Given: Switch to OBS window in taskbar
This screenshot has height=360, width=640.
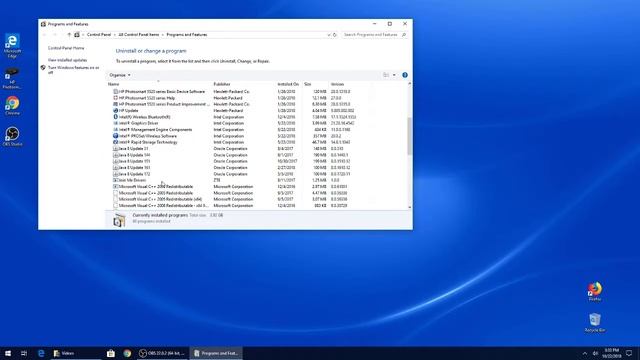Looking at the screenshot, I should [x=162, y=353].
